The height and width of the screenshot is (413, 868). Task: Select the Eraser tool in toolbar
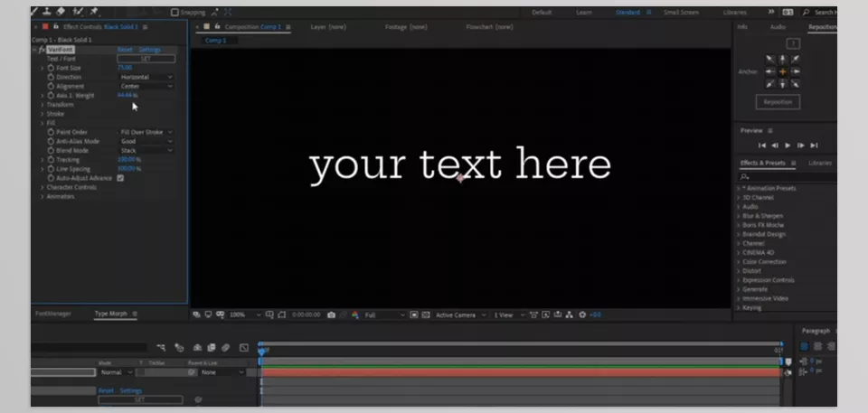pos(61,12)
